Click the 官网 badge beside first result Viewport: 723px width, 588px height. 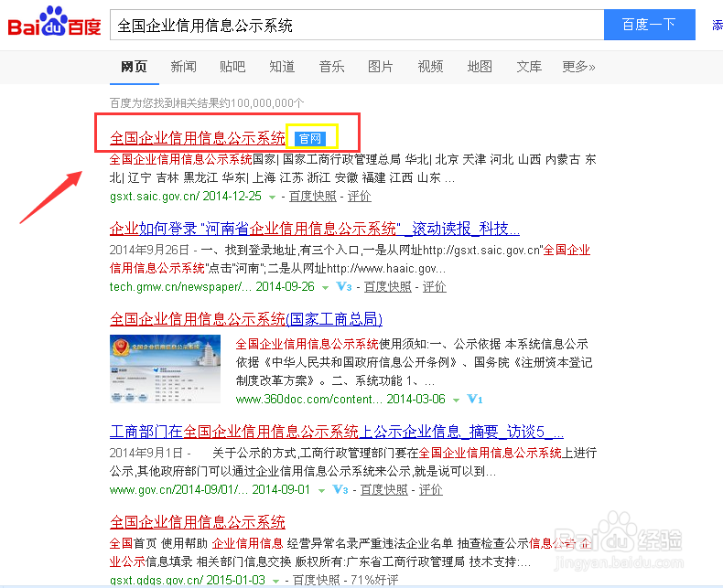[310, 139]
